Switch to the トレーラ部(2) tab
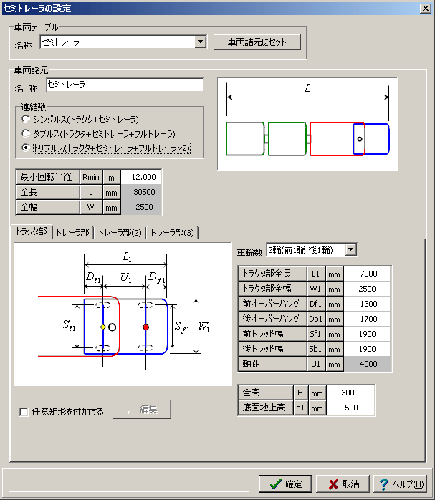Viewport: 435px width, 500px height. 120,232
